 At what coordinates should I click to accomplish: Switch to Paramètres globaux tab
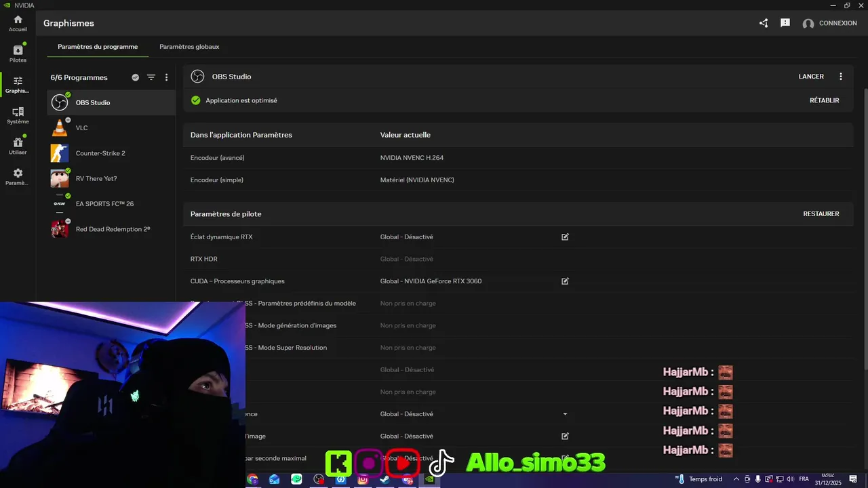[x=189, y=47]
